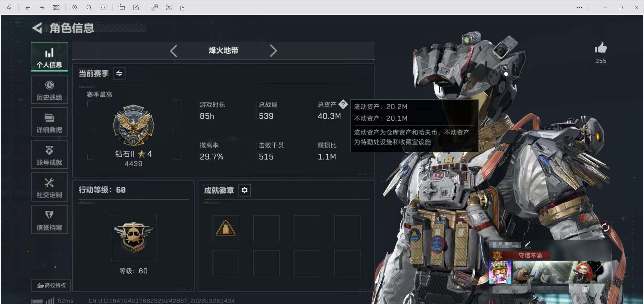Toggle season with 当前赛季 swap icon

119,73
